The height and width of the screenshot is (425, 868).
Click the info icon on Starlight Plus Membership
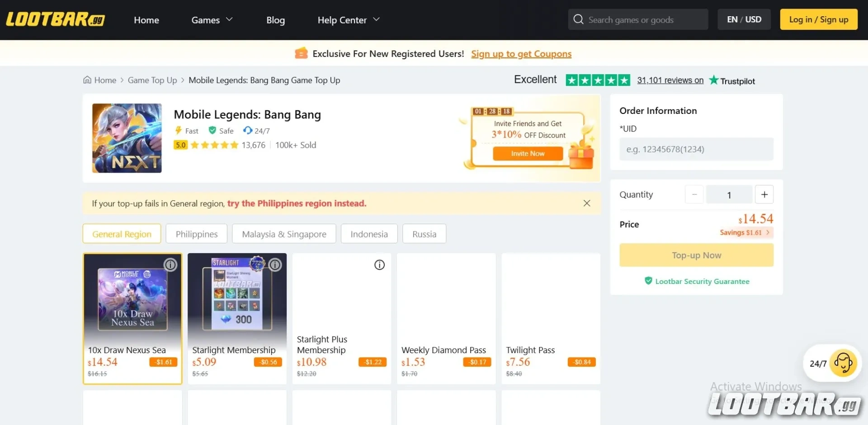point(379,264)
